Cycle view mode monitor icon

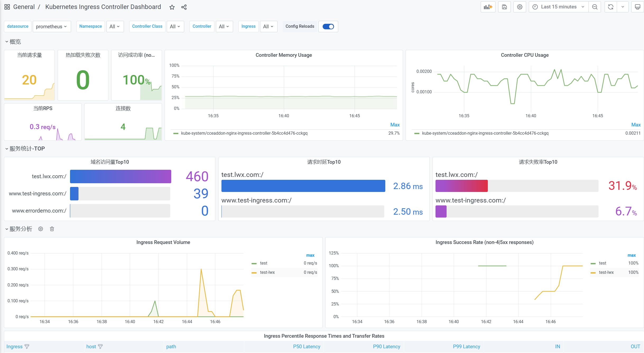pyautogui.click(x=637, y=7)
